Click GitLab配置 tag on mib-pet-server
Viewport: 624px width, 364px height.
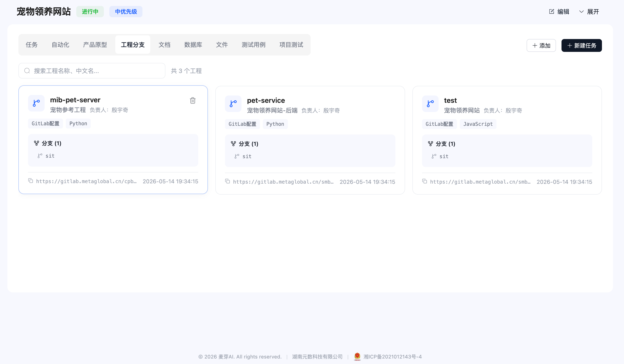pos(45,123)
